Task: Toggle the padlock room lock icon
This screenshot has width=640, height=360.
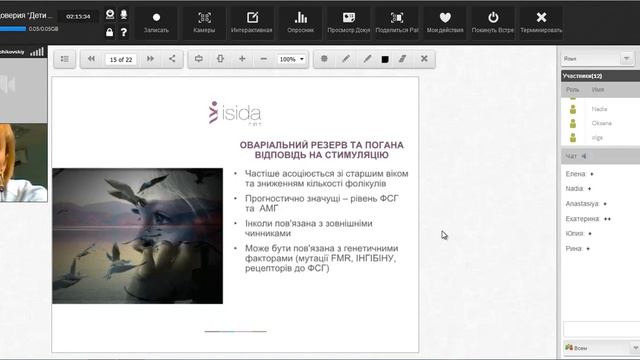Action: 109,32
